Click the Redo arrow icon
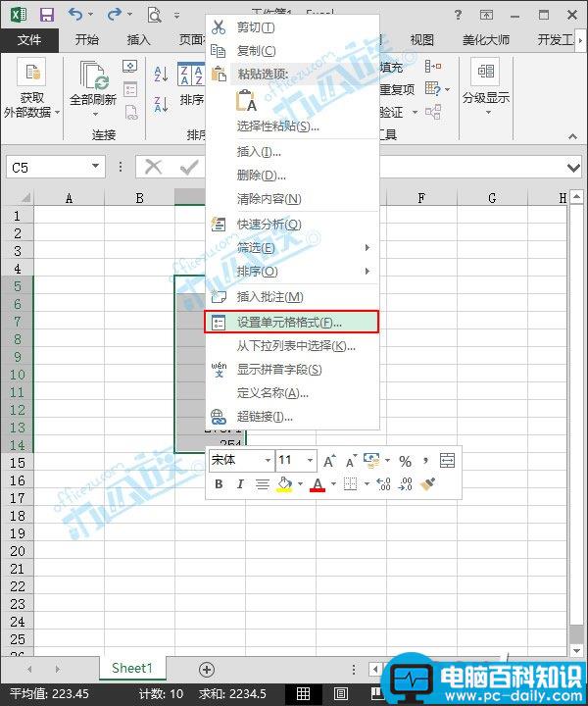 114,15
